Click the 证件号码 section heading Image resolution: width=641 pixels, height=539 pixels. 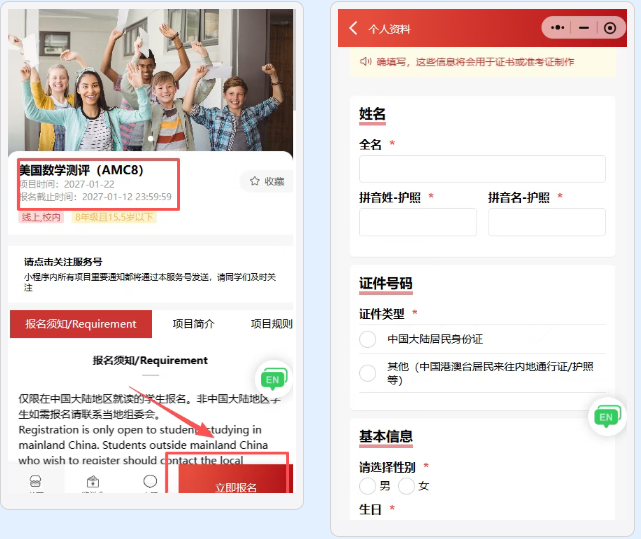pyautogui.click(x=385, y=283)
